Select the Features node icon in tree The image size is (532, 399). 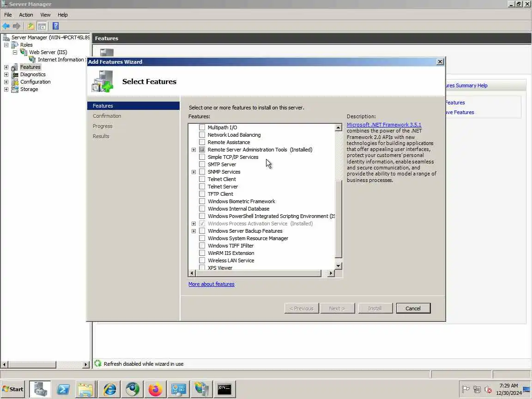click(x=15, y=67)
